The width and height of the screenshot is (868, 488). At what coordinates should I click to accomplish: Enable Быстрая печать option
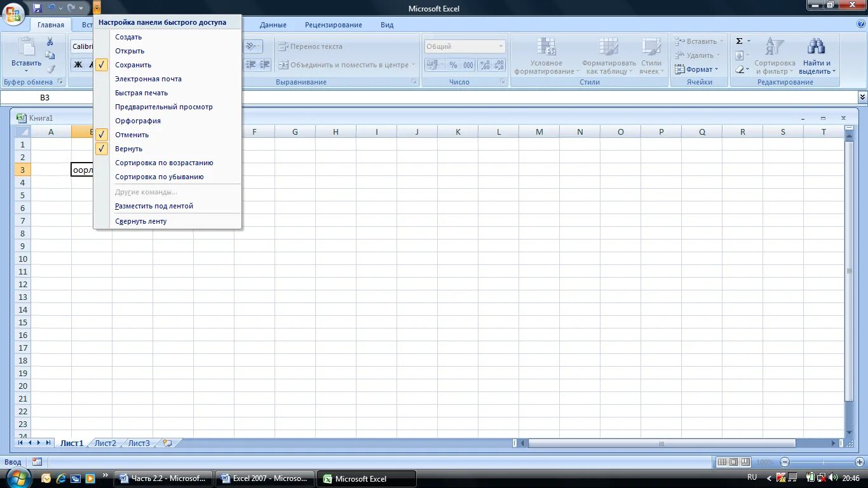pos(168,93)
